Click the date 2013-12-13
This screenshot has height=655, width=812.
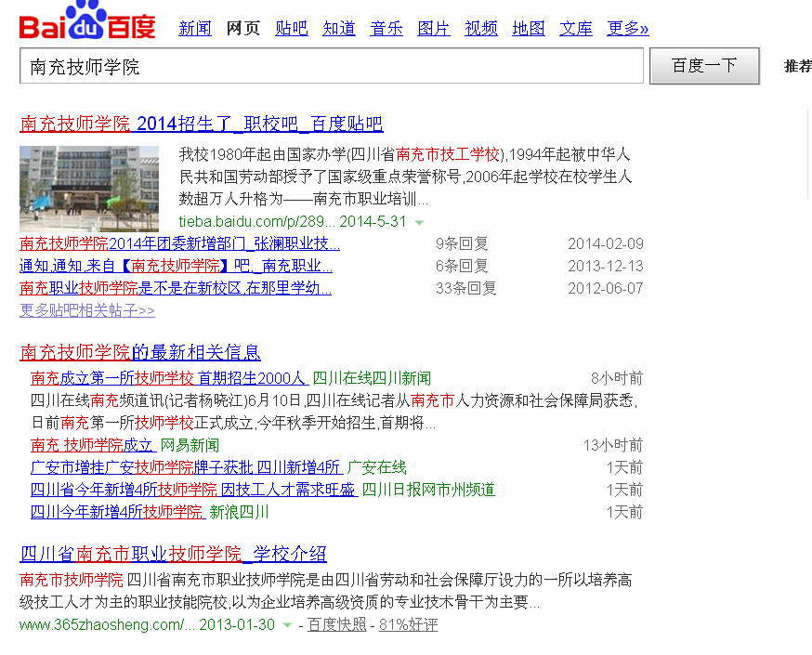(606, 266)
